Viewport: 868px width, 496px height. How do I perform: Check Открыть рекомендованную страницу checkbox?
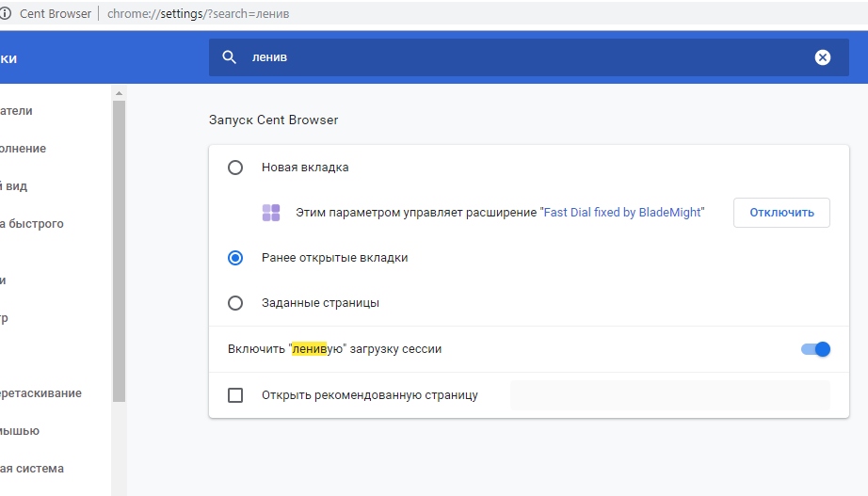(x=235, y=395)
